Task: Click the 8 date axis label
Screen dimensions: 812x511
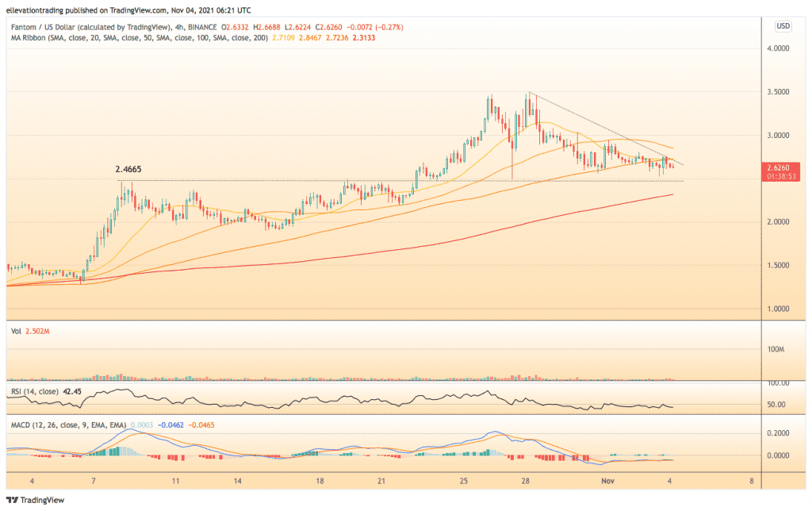Action: click(752, 481)
